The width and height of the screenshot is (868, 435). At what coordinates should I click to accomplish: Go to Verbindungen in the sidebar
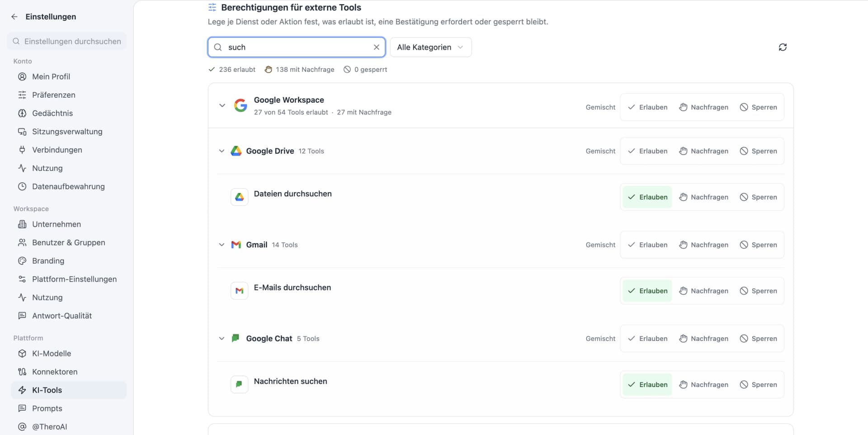69,150
